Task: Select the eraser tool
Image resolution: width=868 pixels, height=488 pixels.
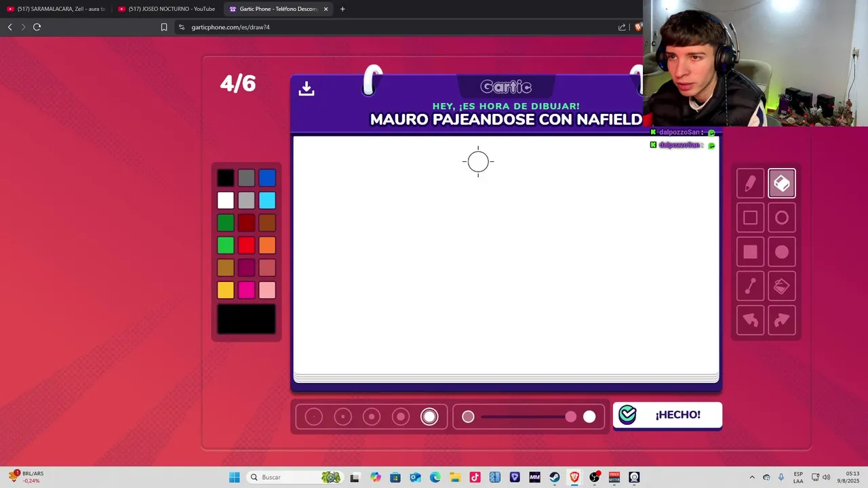Action: [x=782, y=183]
